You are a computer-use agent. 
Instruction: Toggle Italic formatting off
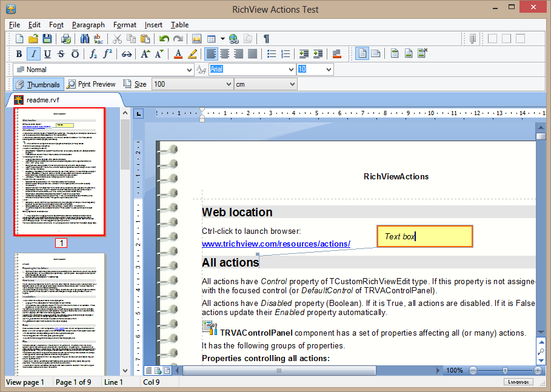coord(33,54)
